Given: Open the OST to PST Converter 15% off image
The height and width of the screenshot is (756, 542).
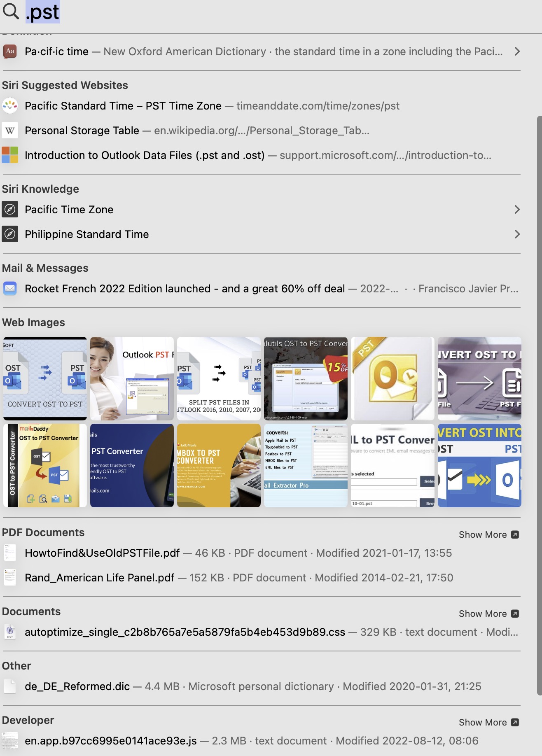Looking at the screenshot, I should click(x=306, y=378).
